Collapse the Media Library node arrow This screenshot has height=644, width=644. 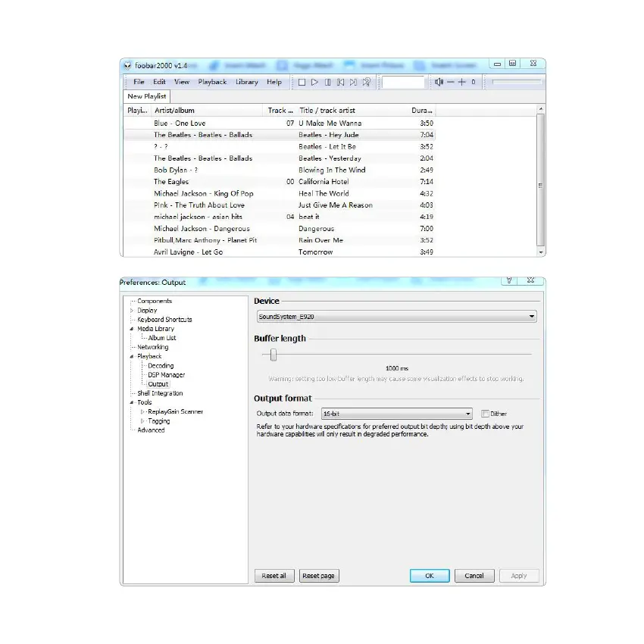point(132,329)
